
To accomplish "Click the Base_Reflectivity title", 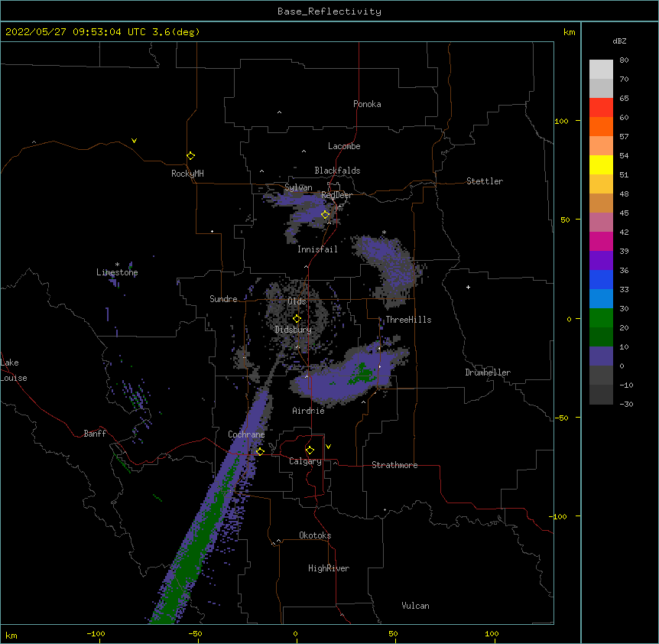I will [x=329, y=11].
